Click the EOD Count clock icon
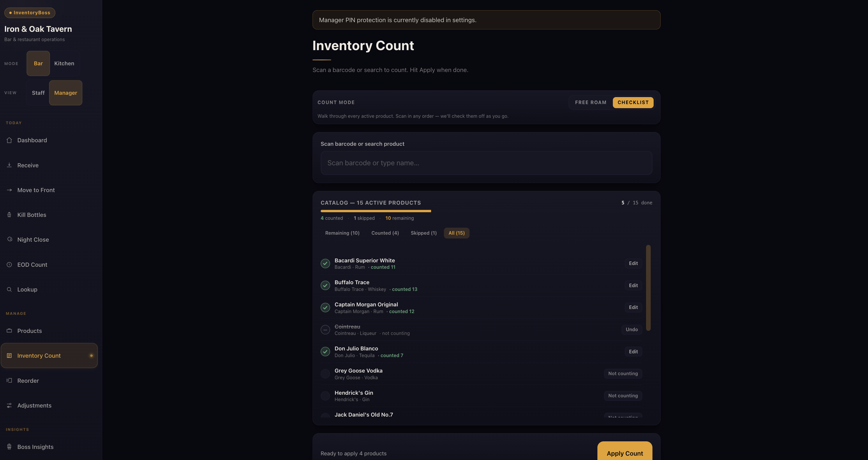The height and width of the screenshot is (460, 868). coord(9,265)
